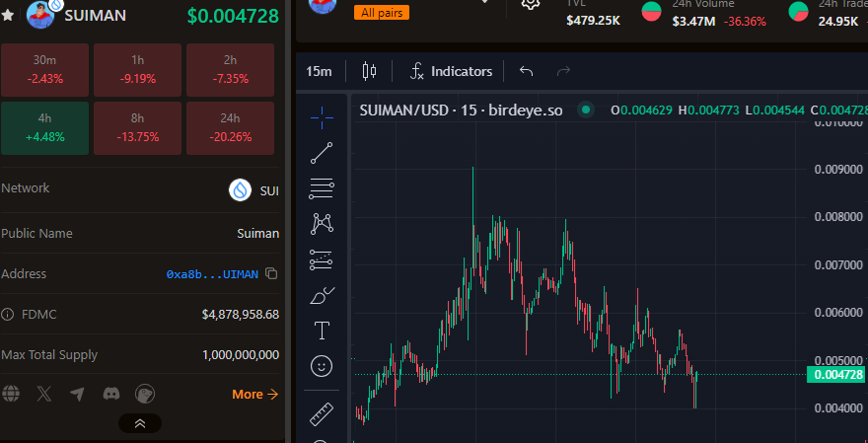This screenshot has height=443, width=868.
Task: Select the ruler measure tool
Action: click(x=322, y=413)
